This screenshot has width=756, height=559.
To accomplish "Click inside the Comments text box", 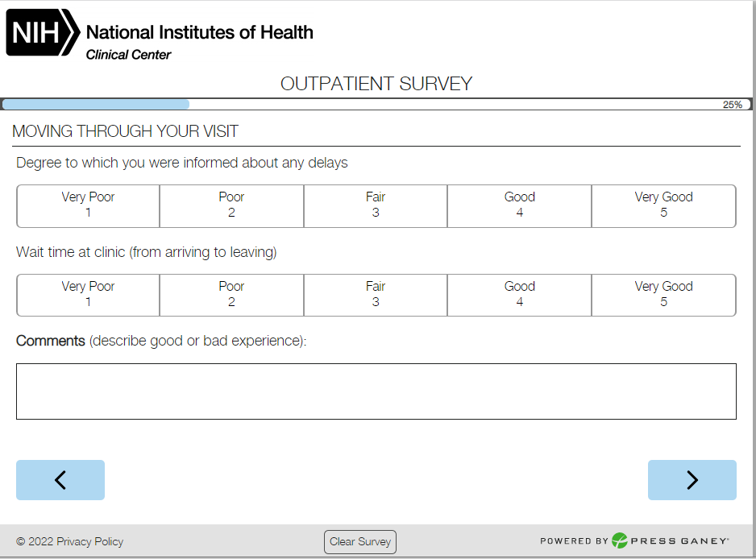I will 376,391.
